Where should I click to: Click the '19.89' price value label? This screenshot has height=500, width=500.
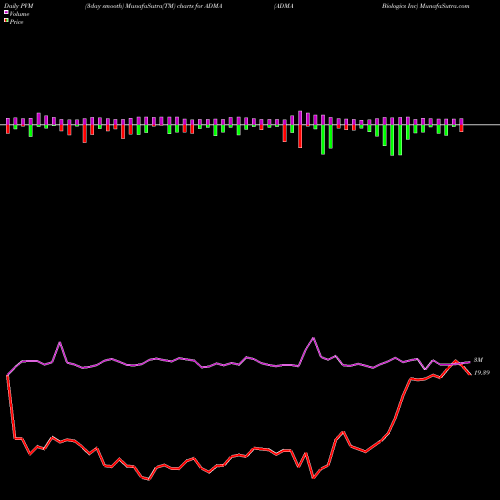(482, 373)
